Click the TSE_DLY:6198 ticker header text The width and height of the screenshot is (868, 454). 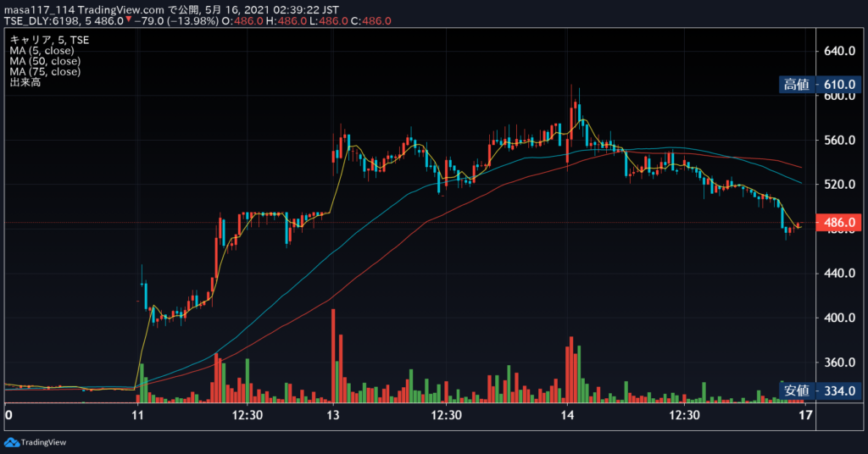(42, 21)
